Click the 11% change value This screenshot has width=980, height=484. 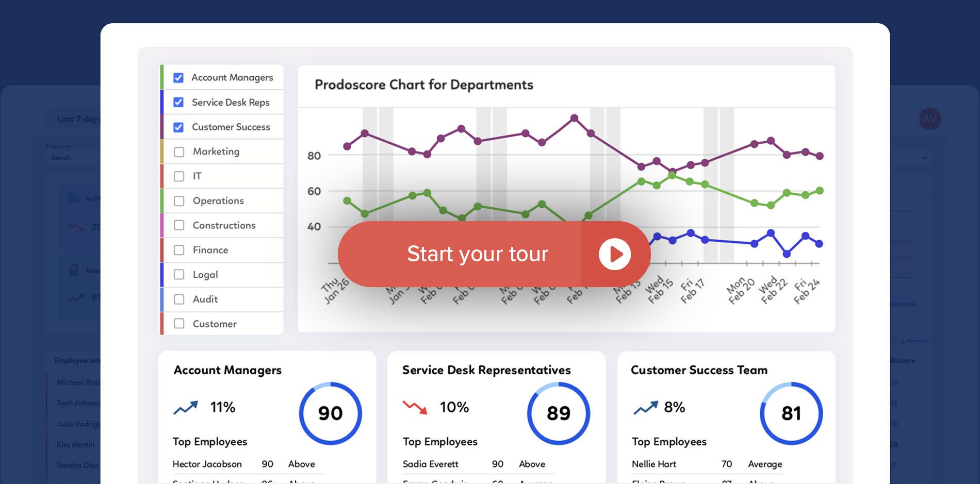223,407
